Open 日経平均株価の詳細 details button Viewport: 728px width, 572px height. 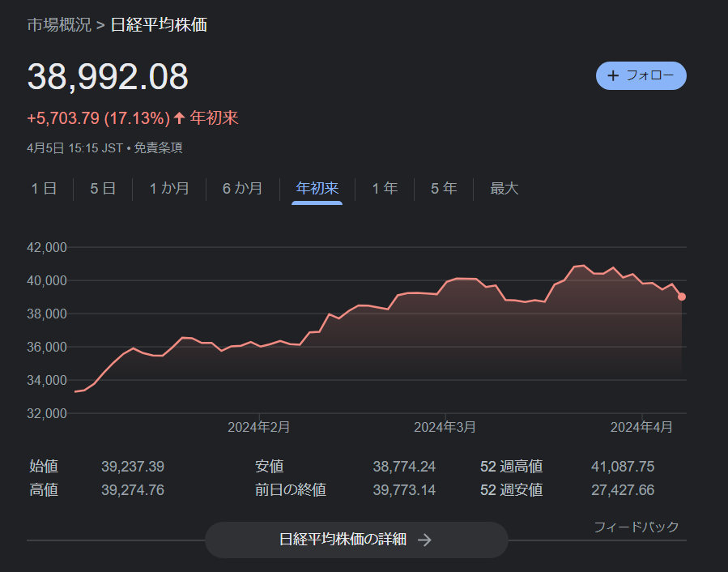coord(356,540)
